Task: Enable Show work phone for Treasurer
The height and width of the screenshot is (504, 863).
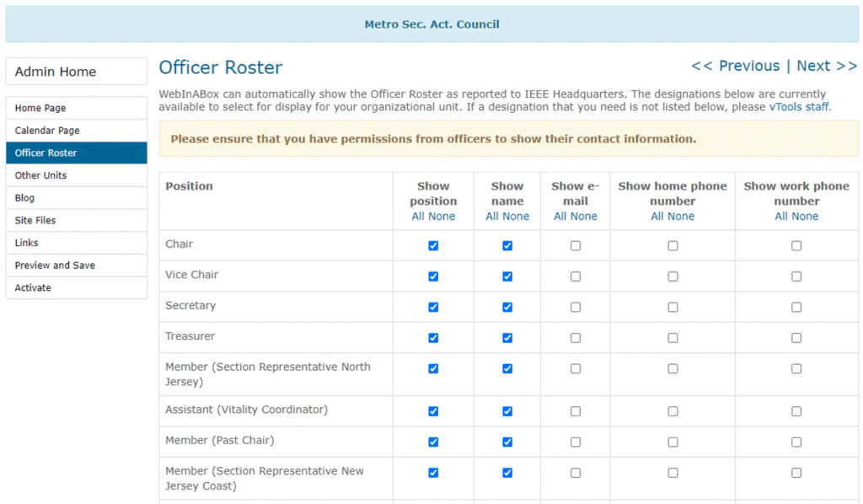Action: click(796, 338)
